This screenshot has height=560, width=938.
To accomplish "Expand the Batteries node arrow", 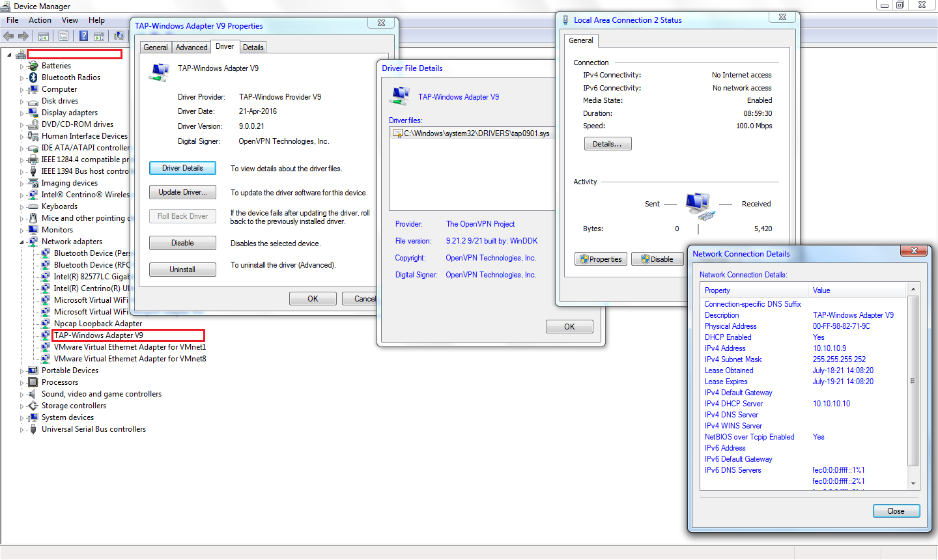I will tap(21, 66).
